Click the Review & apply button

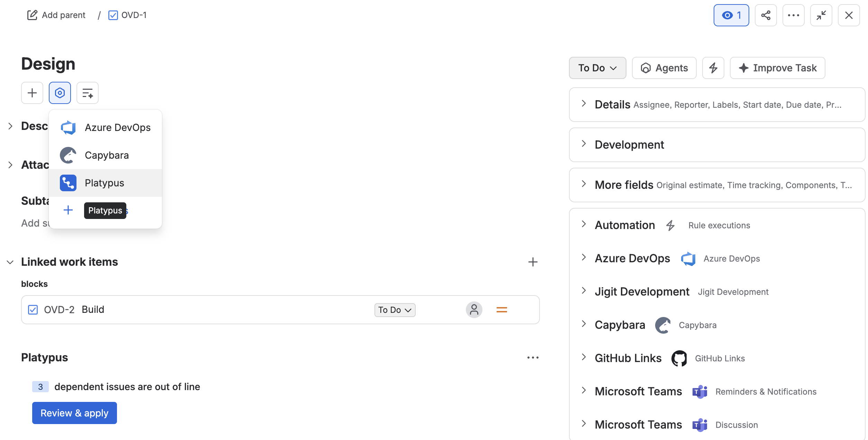[74, 413]
